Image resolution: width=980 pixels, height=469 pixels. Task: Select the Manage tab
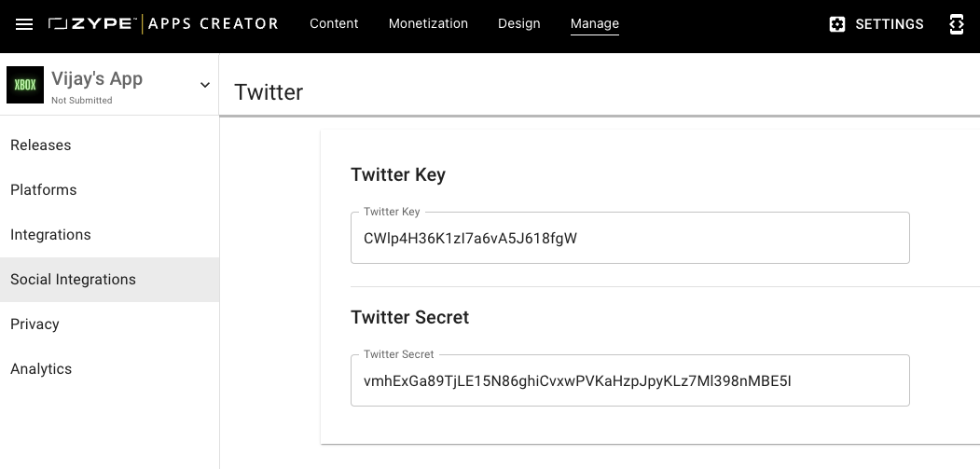[594, 23]
